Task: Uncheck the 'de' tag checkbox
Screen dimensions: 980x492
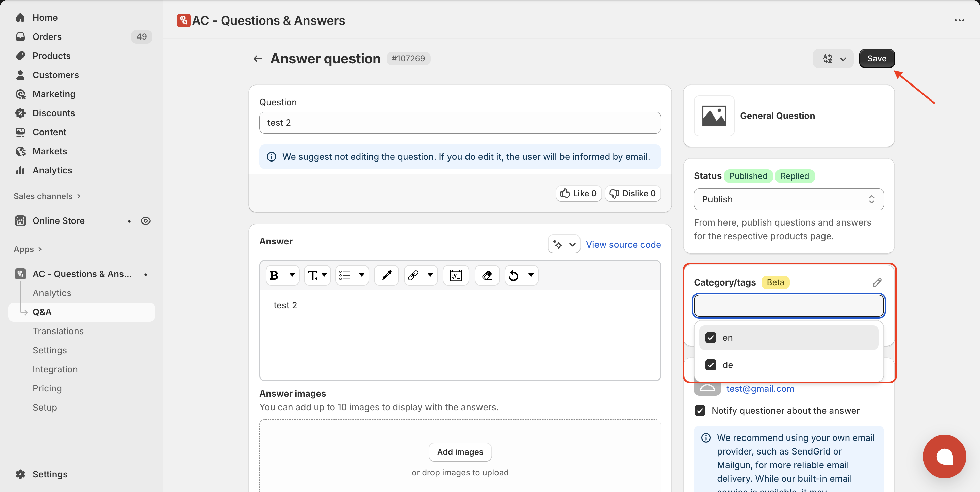Action: coord(710,365)
